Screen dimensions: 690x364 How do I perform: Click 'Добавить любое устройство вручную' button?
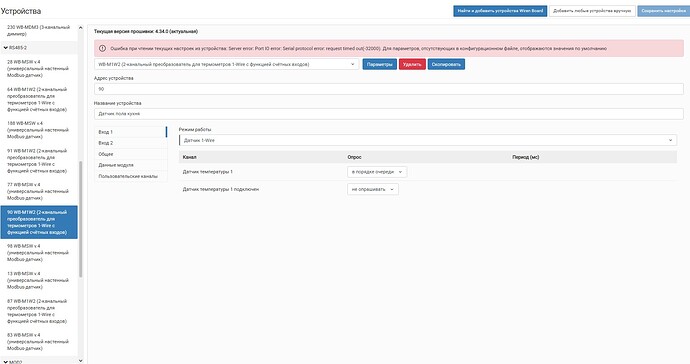point(592,11)
